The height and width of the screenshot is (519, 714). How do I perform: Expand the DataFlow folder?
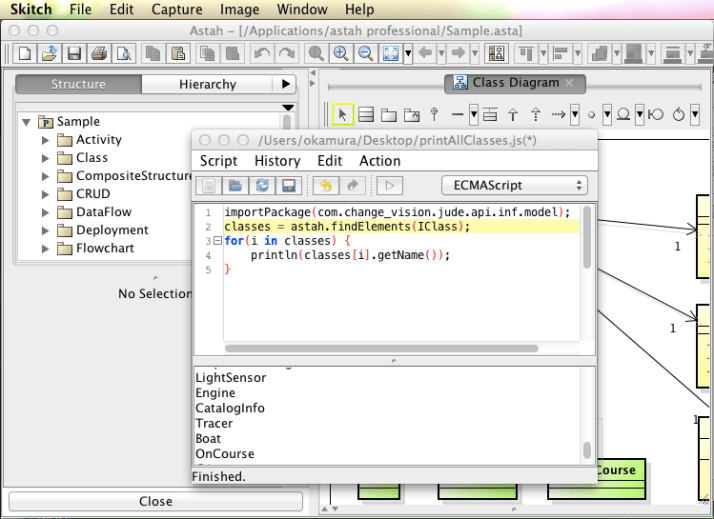45,212
